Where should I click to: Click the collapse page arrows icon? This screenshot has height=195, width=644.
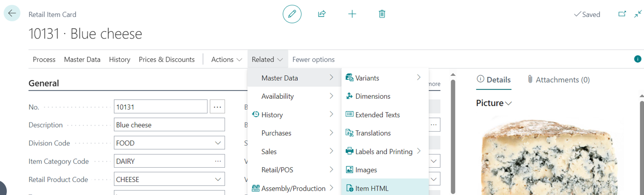tap(638, 14)
